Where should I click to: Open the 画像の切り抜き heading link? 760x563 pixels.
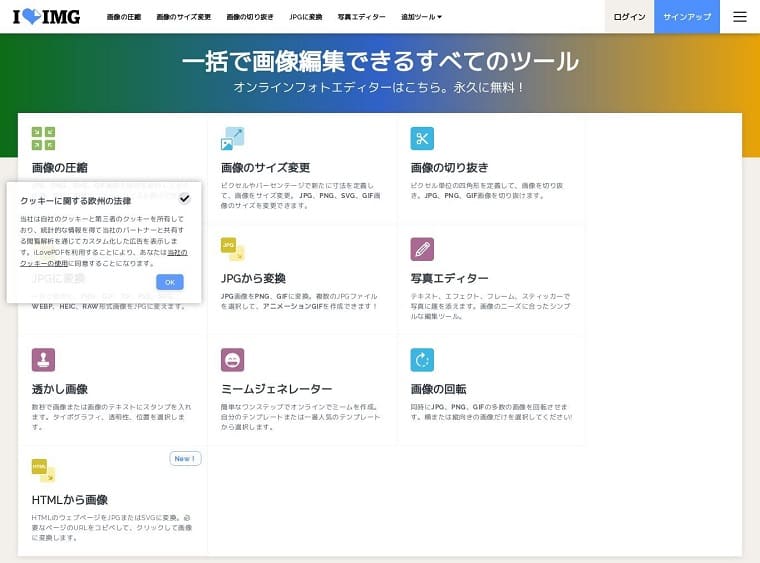449,168
